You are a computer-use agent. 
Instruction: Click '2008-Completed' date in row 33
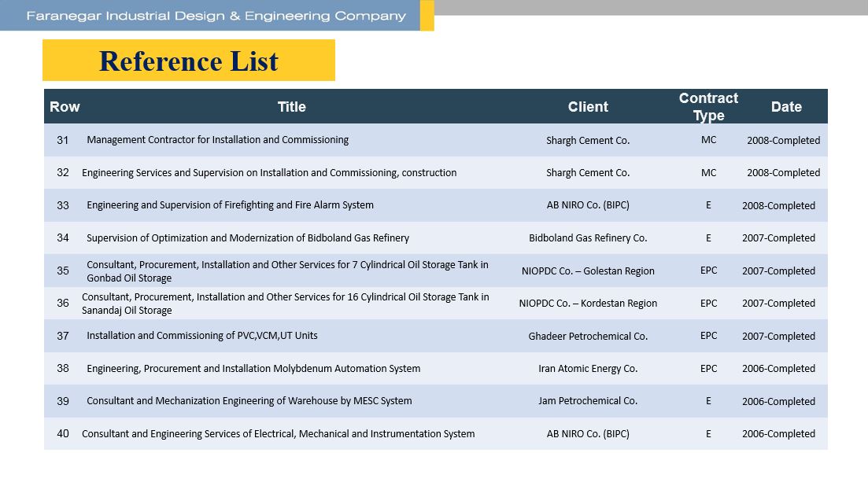pyautogui.click(x=778, y=206)
